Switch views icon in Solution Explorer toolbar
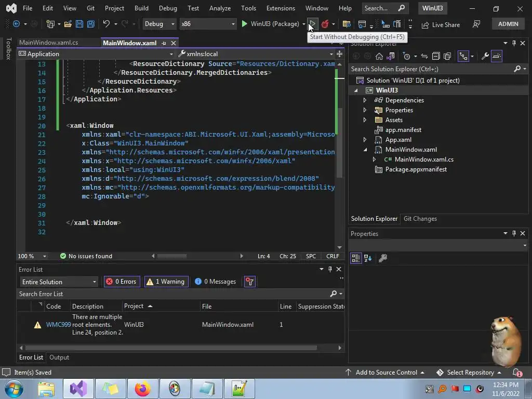 [x=391, y=56]
